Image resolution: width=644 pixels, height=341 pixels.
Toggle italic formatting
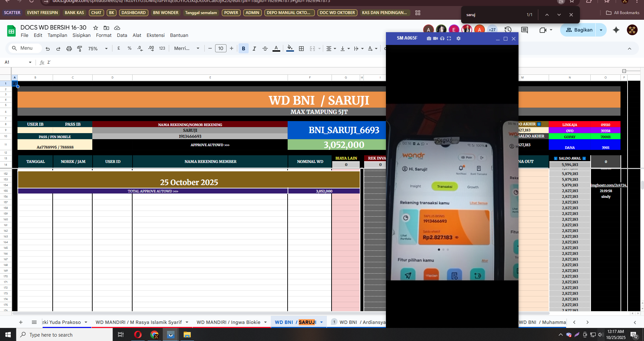254,49
